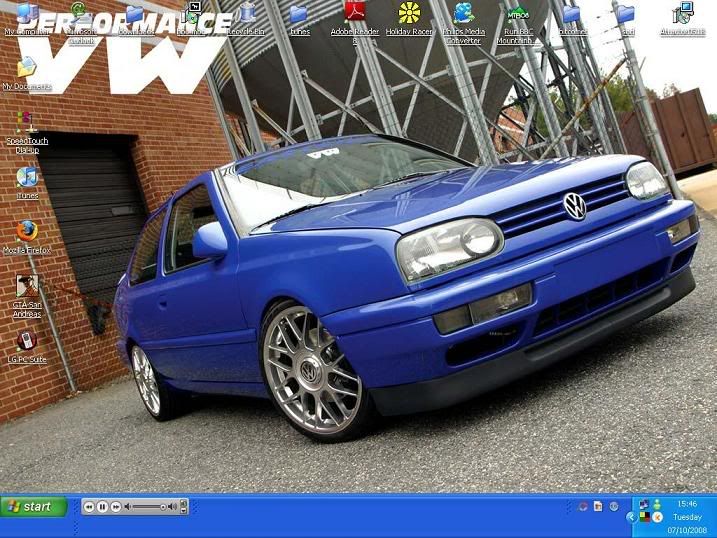
Task: Open iTunes from the desktop
Action: coord(27,179)
